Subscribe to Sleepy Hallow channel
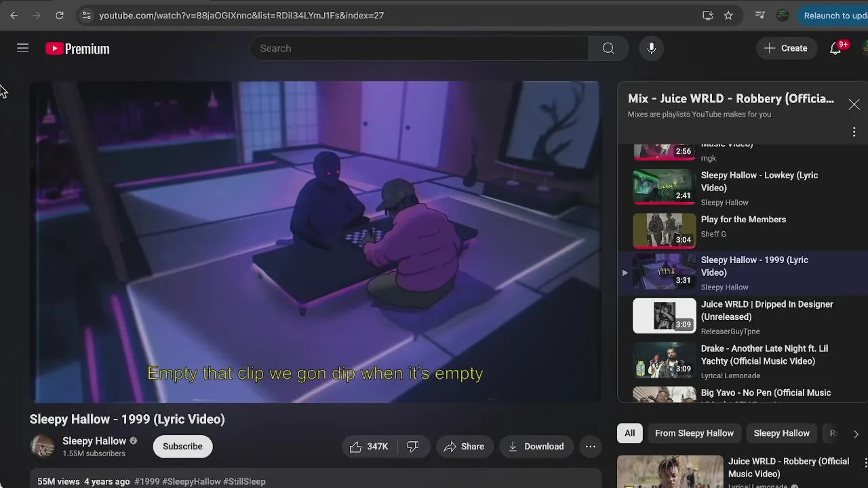 point(182,446)
